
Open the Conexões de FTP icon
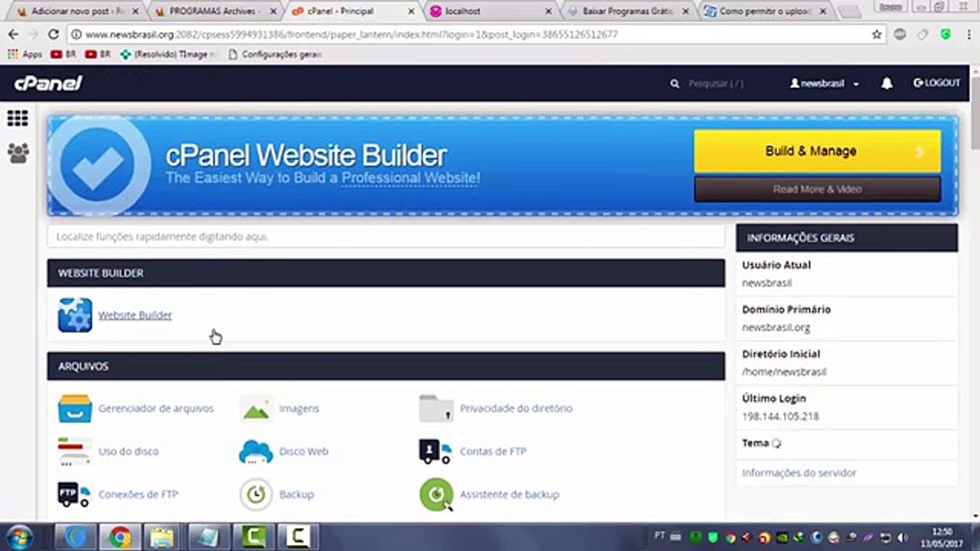click(x=75, y=494)
